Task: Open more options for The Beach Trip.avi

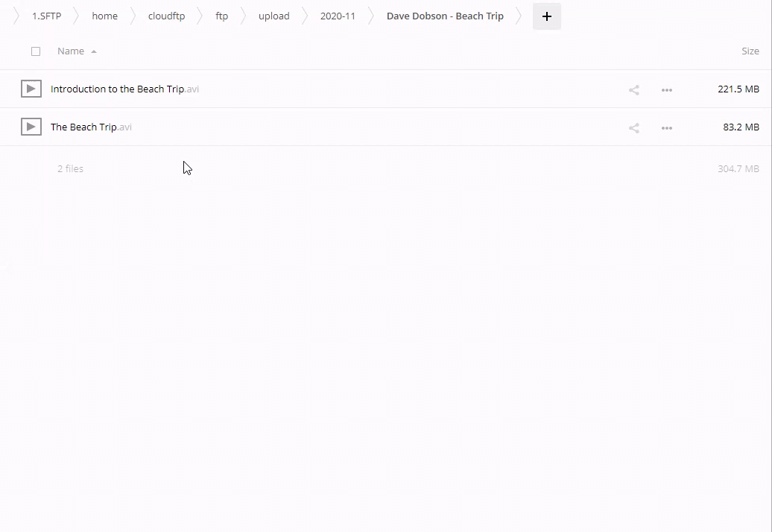Action: click(667, 128)
